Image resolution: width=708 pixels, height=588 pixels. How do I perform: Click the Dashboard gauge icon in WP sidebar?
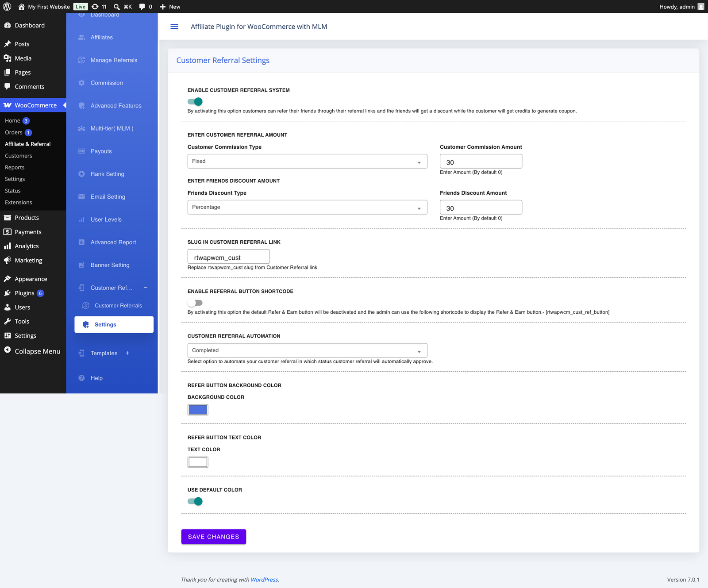point(8,25)
